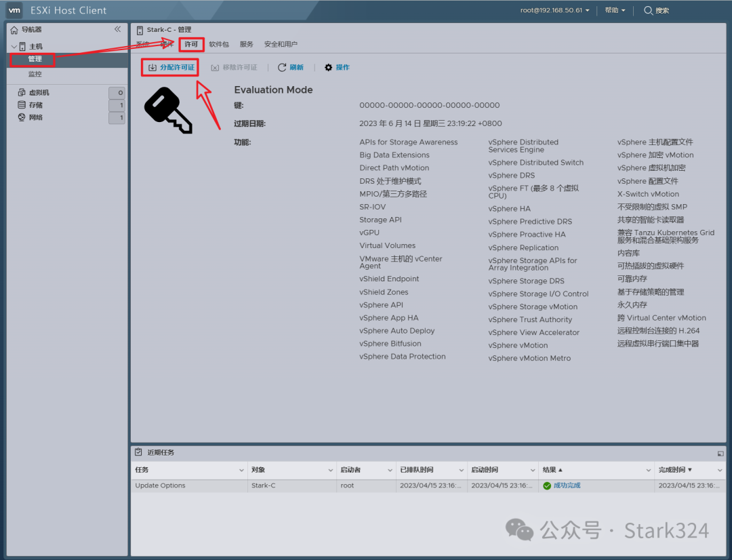732x560 pixels.
Task: Click the 存储 storage icon
Action: 22,104
